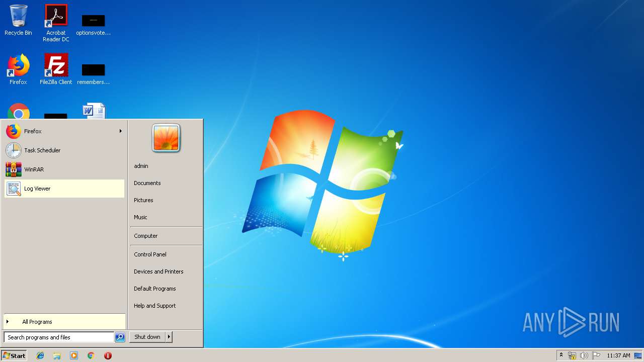
Task: Open Google Chrome from the taskbar
Action: click(x=91, y=355)
